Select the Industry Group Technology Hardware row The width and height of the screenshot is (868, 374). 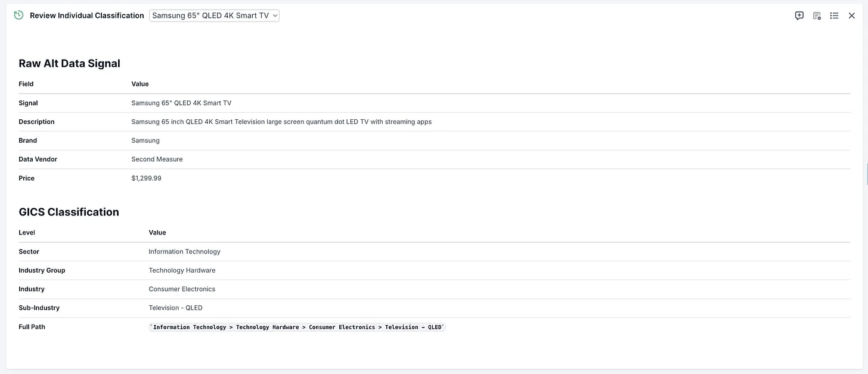click(x=182, y=270)
